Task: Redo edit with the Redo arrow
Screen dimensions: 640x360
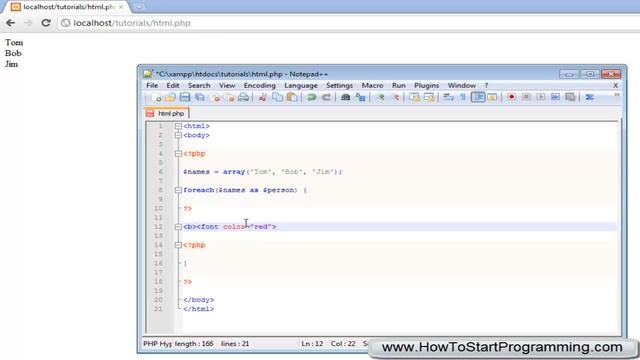Action: pyautogui.click(x=326, y=97)
